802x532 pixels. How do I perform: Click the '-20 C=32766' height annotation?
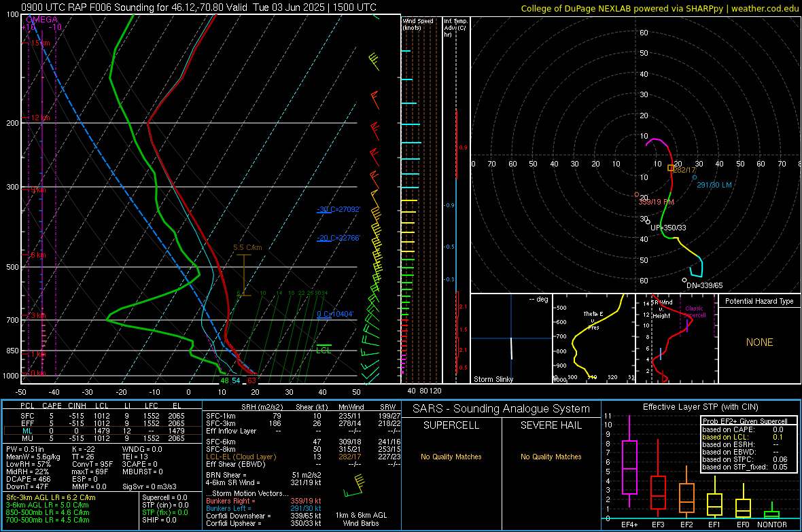[x=338, y=238]
